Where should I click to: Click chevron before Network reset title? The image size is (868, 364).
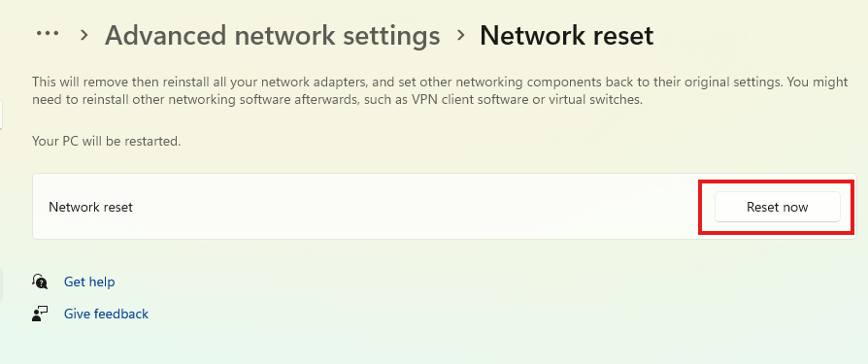(460, 35)
